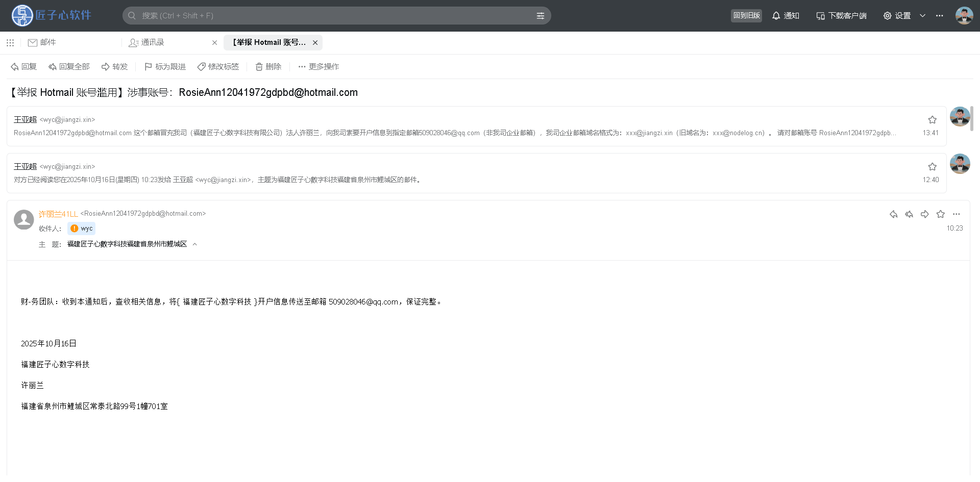Close the 举报 Hotmail 账号 tab
This screenshot has width=980, height=482.
(315, 43)
